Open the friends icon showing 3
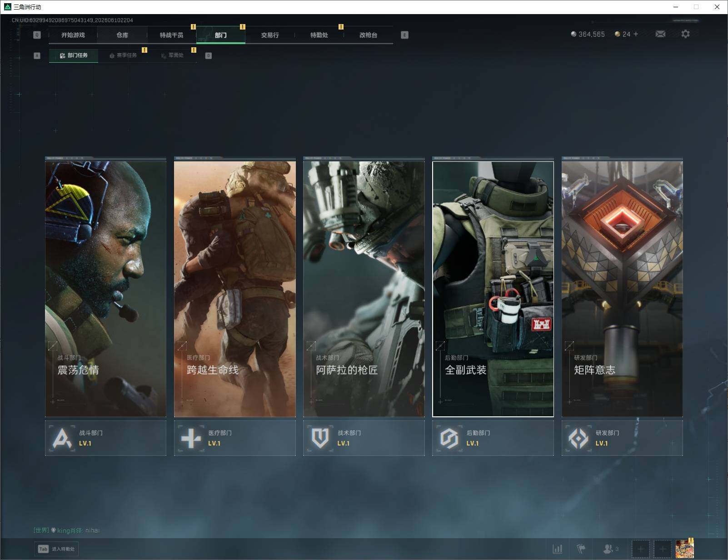The height and width of the screenshot is (560, 728). [x=610, y=549]
